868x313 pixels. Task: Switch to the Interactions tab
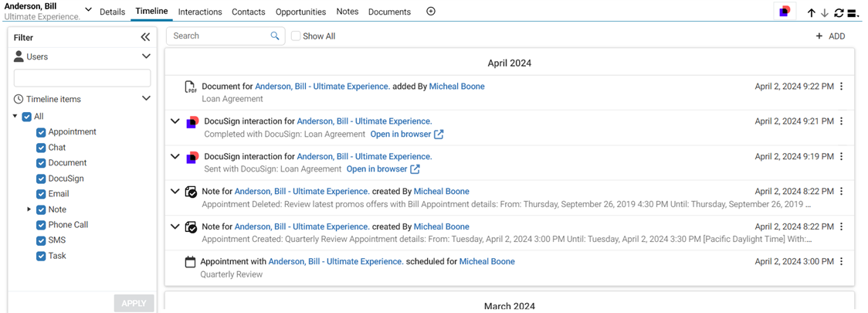pyautogui.click(x=200, y=12)
